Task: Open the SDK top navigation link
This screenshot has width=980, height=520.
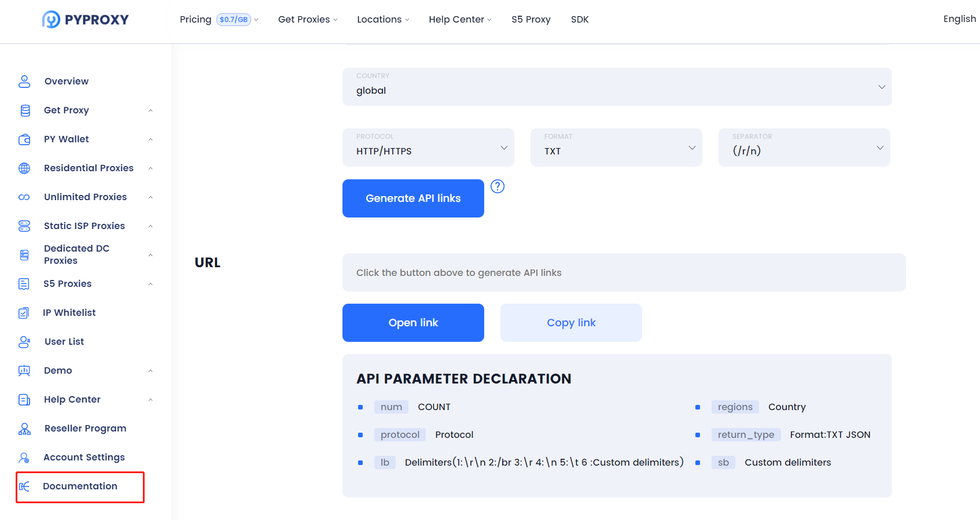Action: 580,20
